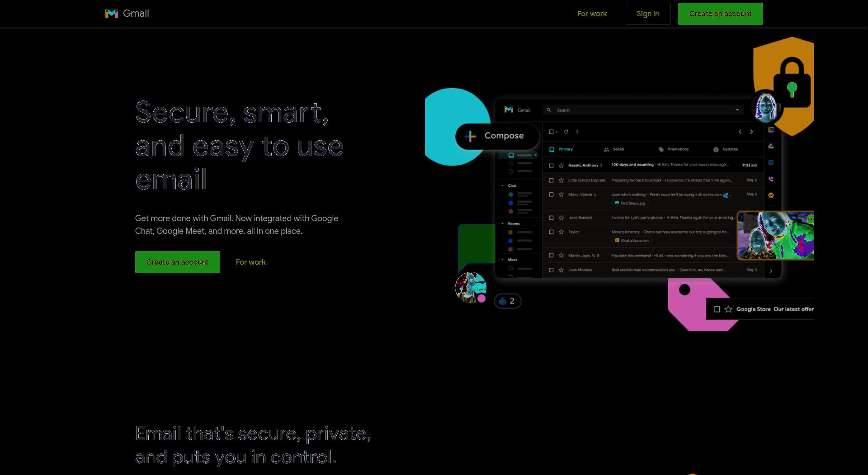Screen dimensions: 868x475
Task: Click the next page arrow in mockup
Action: [751, 132]
